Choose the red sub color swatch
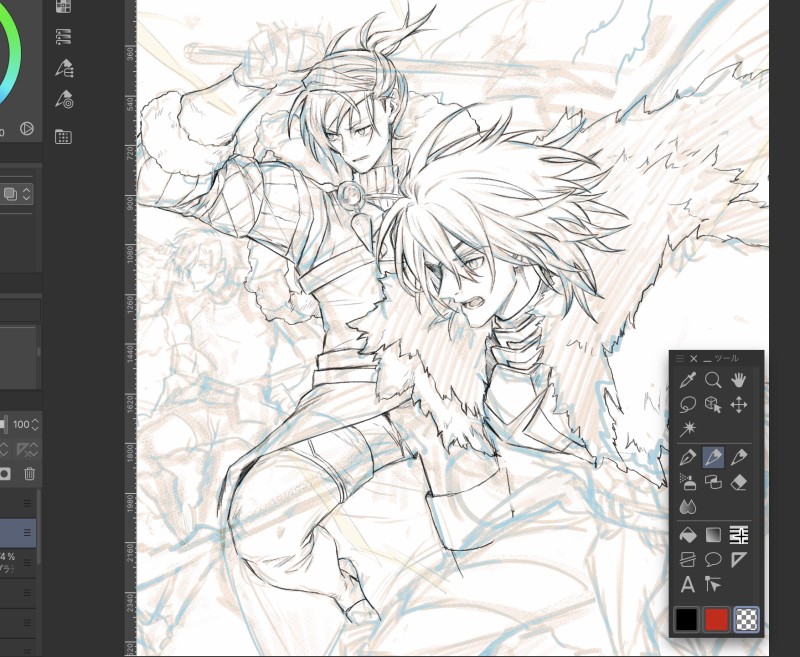This screenshot has width=800, height=657. point(716,619)
